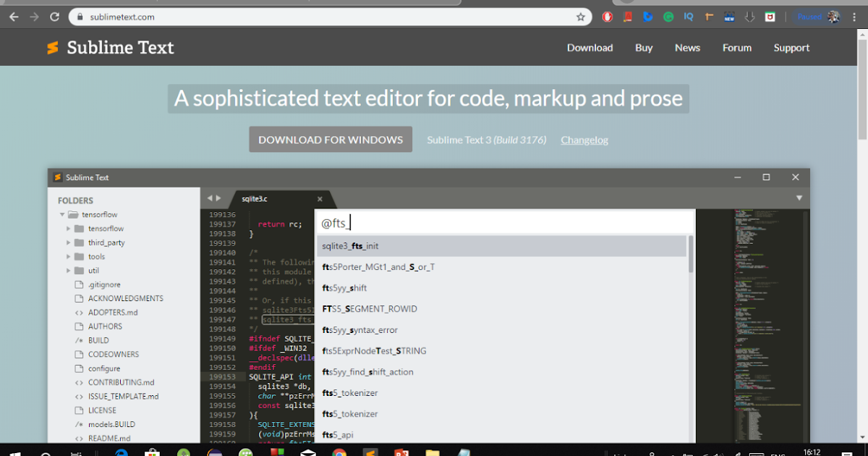Open the Grammarly extension in the browser toolbar
Image resolution: width=868 pixels, height=456 pixels.
(668, 16)
